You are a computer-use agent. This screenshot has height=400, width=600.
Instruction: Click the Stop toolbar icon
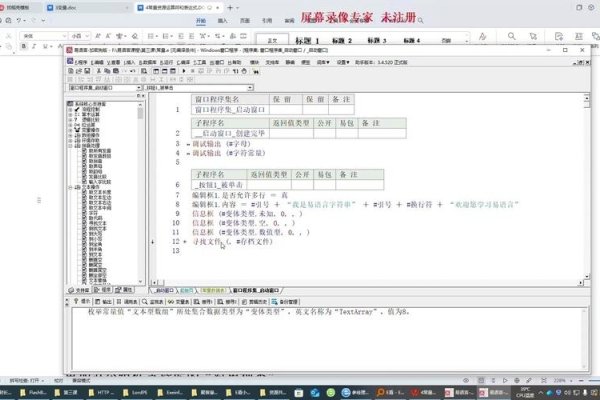192,71
